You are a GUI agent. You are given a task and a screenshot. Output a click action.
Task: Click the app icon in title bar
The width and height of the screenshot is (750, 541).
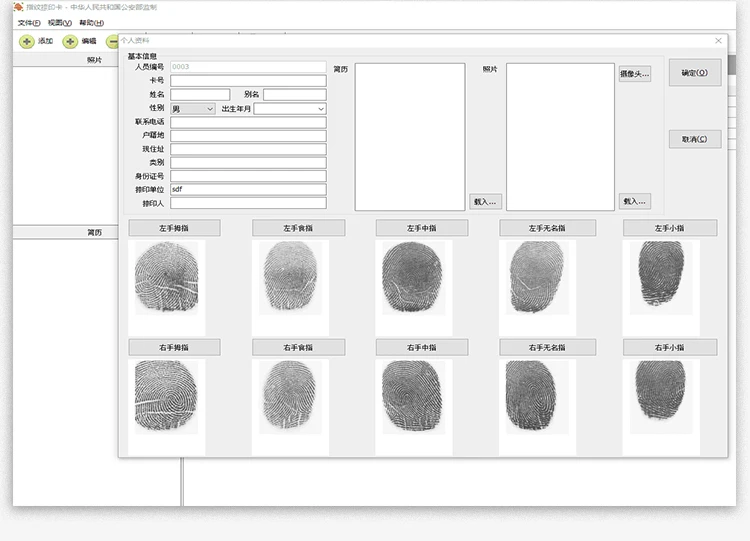point(18,7)
